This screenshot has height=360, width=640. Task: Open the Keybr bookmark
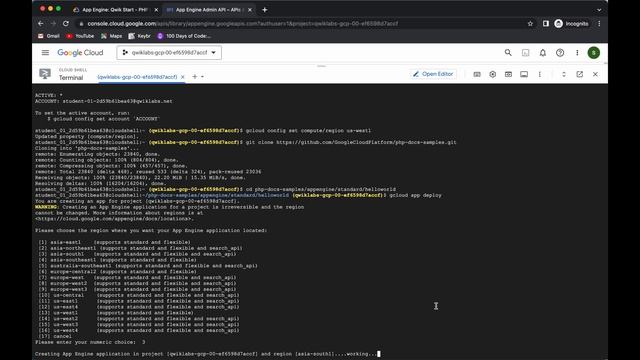tap(140, 36)
